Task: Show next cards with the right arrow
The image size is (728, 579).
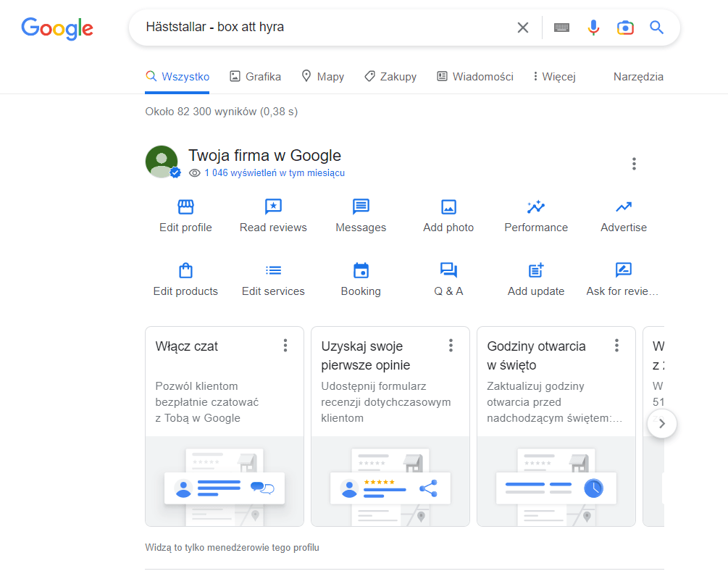Action: coord(662,423)
